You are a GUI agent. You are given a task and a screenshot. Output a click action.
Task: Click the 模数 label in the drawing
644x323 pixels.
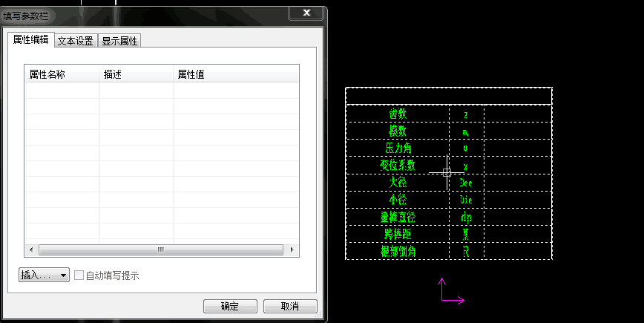coord(398,131)
